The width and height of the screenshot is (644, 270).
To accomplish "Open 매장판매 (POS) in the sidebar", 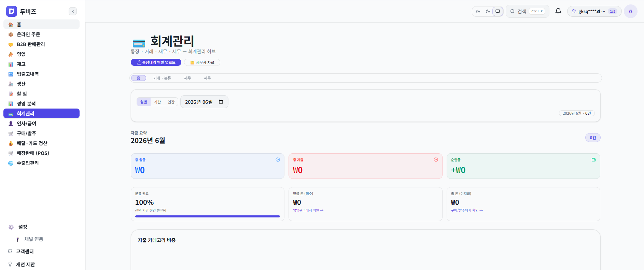I will pos(41,153).
